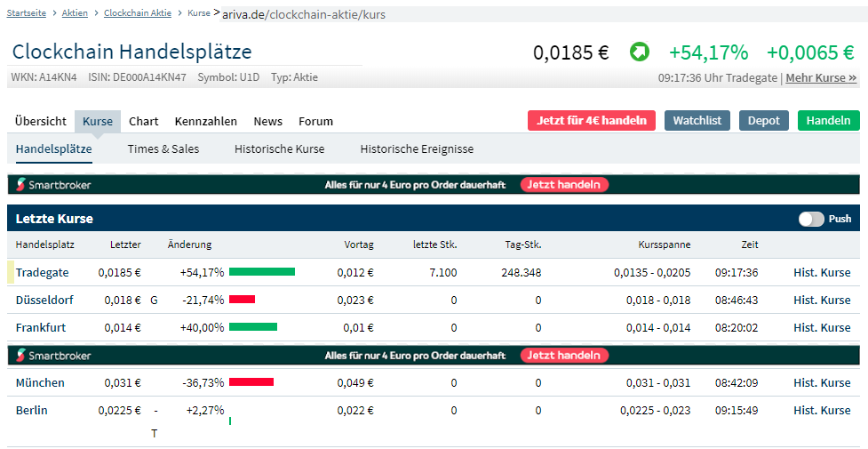Follow the Startseite breadcrumb link
The image size is (868, 449).
27,12
